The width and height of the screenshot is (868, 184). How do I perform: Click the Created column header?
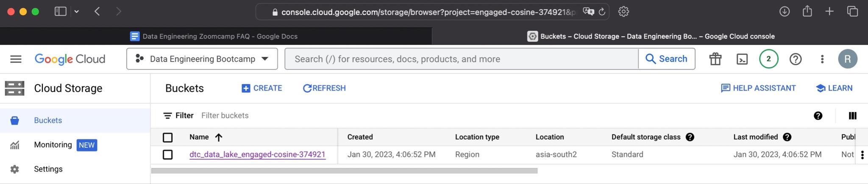pyautogui.click(x=360, y=137)
